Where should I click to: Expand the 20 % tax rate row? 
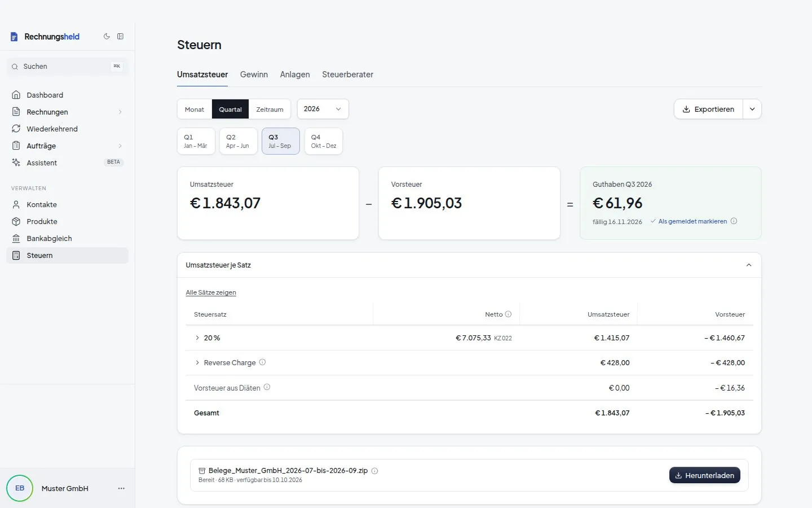[x=197, y=338]
